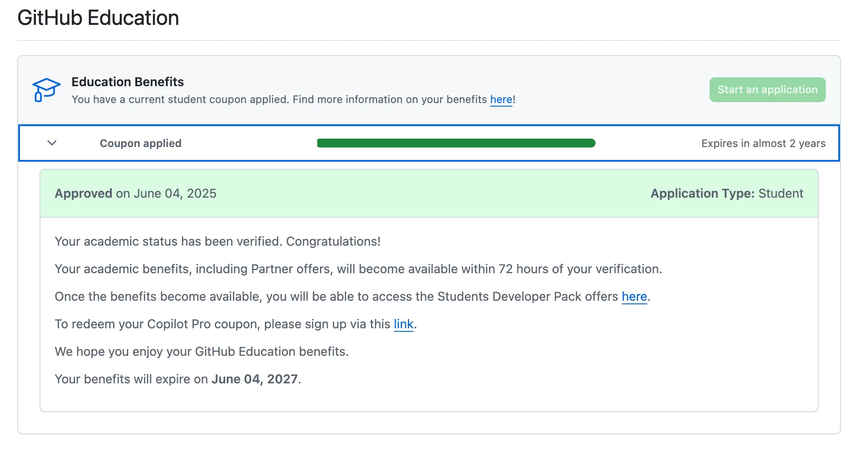Click the green approved status header
868x454 pixels.
[x=429, y=194]
